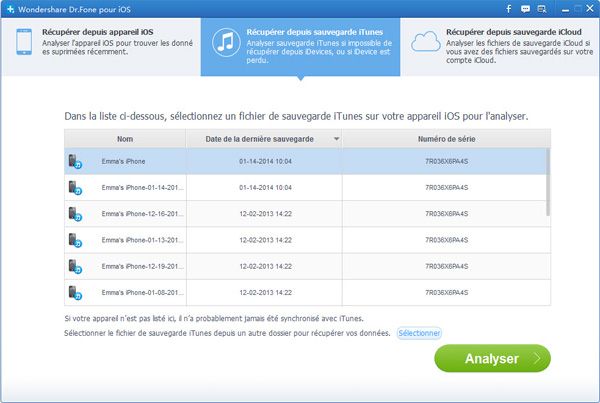Open the Facebook share icon

tap(509, 9)
